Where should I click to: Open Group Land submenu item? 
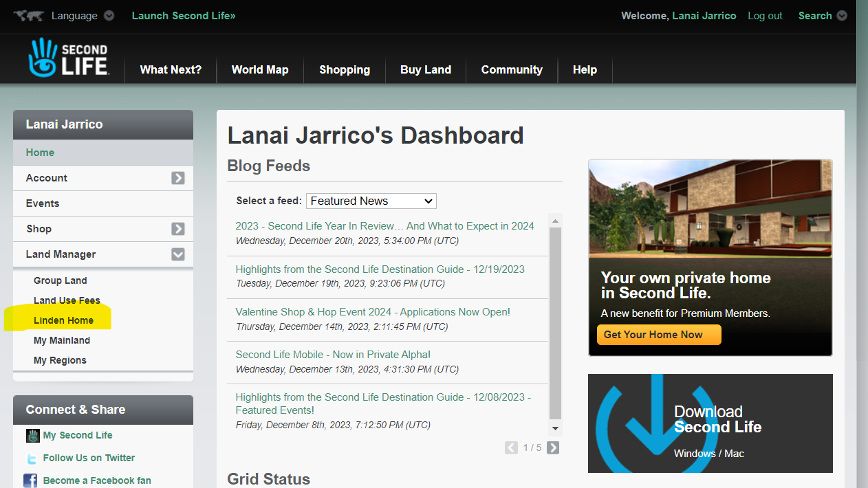(x=61, y=280)
